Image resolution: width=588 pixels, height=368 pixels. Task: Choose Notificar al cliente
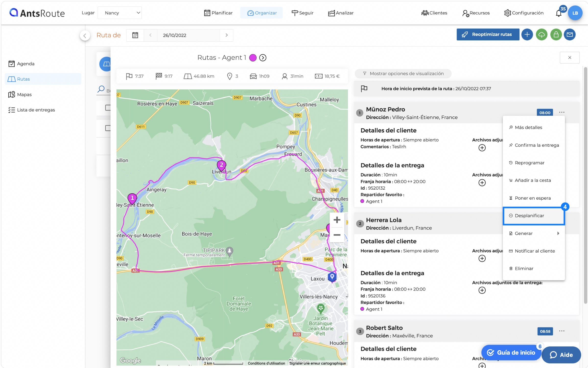coord(534,251)
